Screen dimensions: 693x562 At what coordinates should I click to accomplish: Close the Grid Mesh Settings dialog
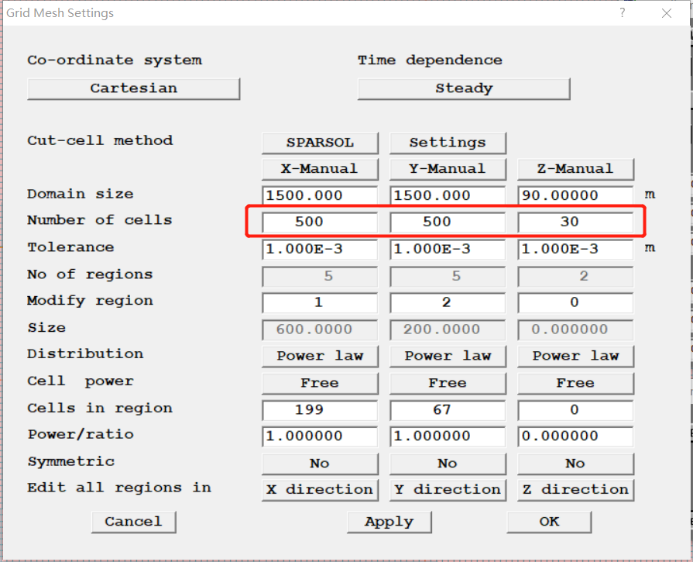click(x=666, y=13)
